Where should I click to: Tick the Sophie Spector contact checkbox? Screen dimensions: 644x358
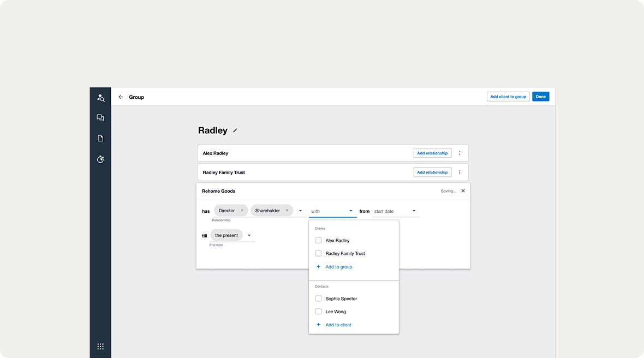point(319,299)
